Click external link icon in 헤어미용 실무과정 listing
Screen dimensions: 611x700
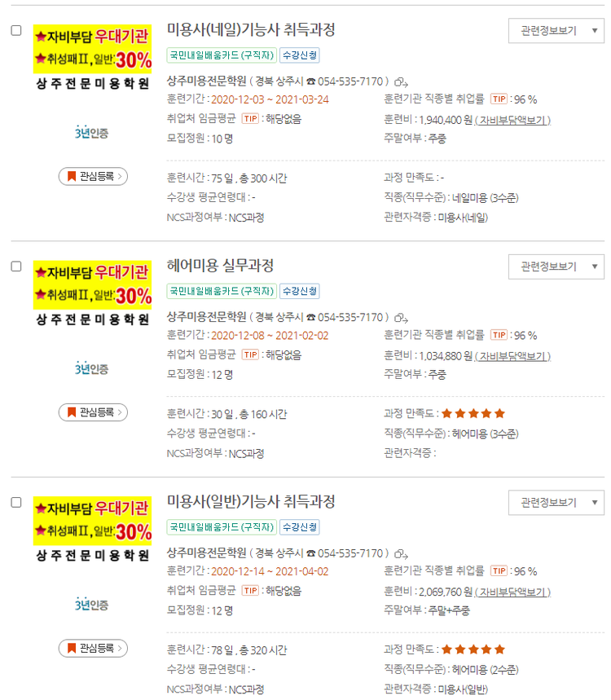tap(402, 318)
